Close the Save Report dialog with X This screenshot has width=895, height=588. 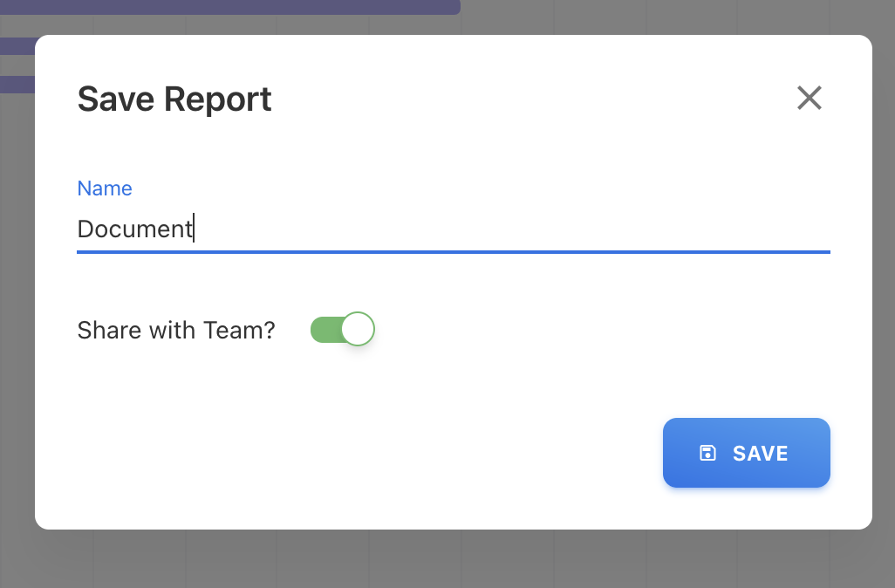point(809,98)
